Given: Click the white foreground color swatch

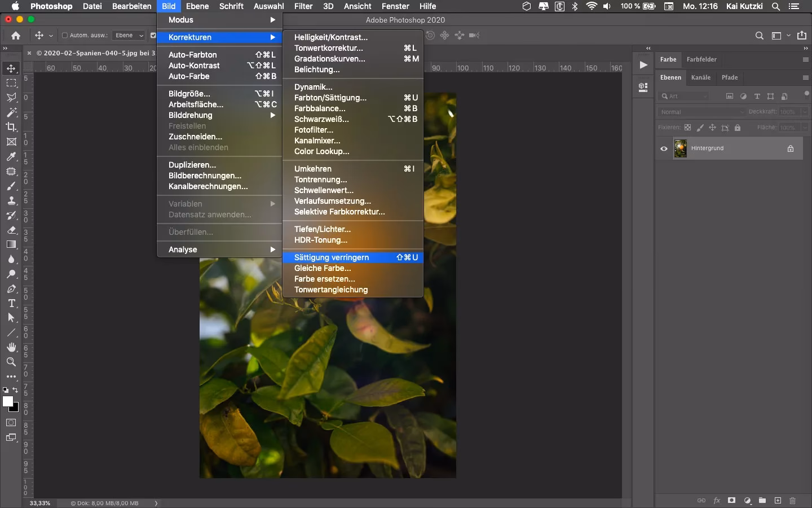Looking at the screenshot, I should (x=7, y=401).
